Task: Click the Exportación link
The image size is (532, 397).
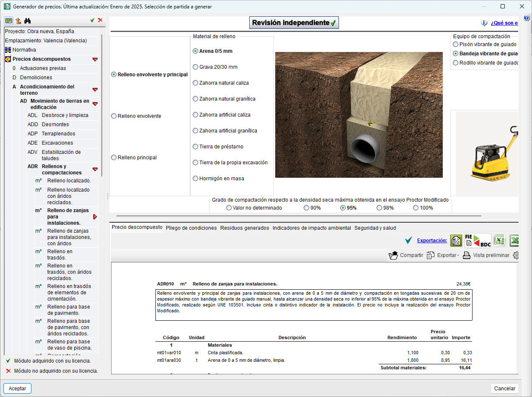Action: tap(432, 241)
